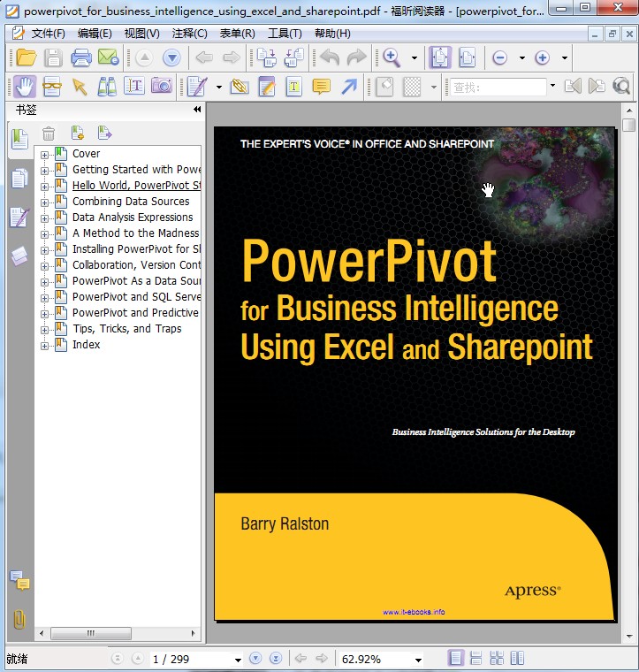Viewport: 639px width, 672px height.
Task: Click inside the 查找 search input field
Action: [499, 87]
